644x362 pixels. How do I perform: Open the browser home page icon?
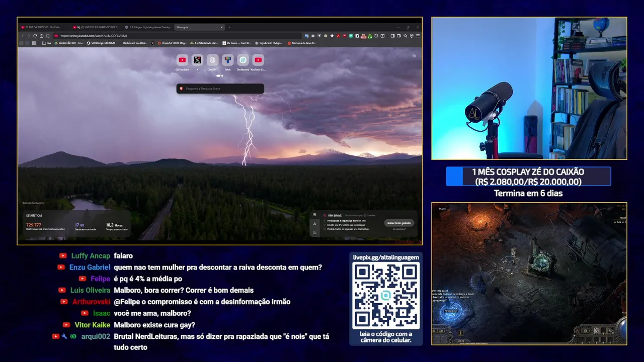(x=41, y=36)
